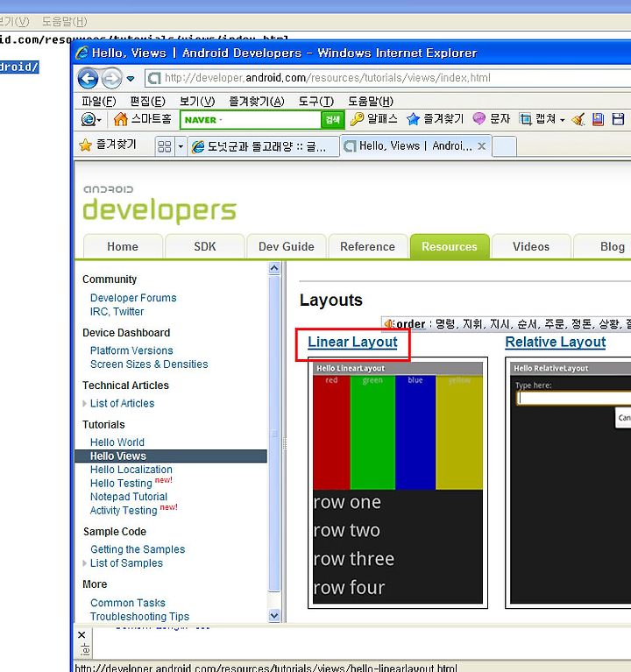The height and width of the screenshot is (672, 631).
Task: Click the browser Forward arrow button
Action: 111,79
